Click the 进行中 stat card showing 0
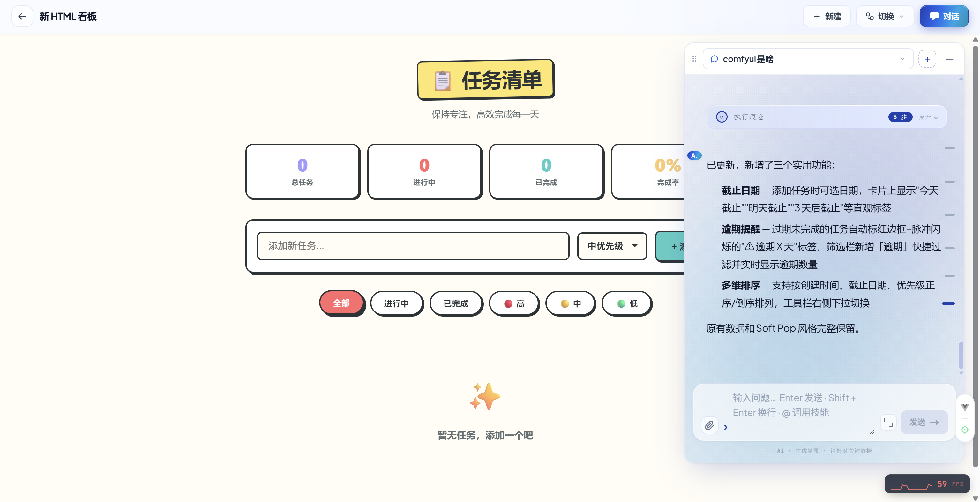Image resolution: width=980 pixels, height=502 pixels. point(424,171)
